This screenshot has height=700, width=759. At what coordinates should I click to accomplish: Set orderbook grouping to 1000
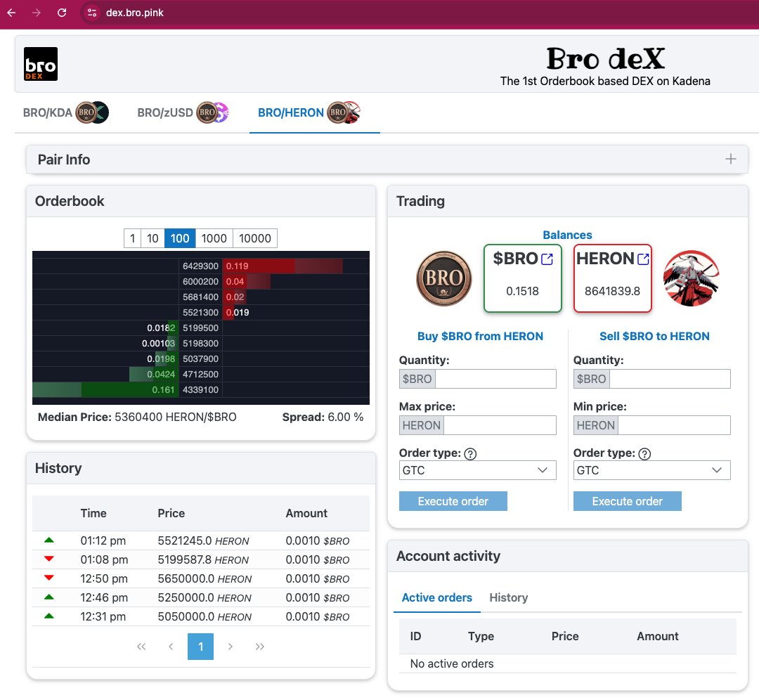click(x=214, y=238)
